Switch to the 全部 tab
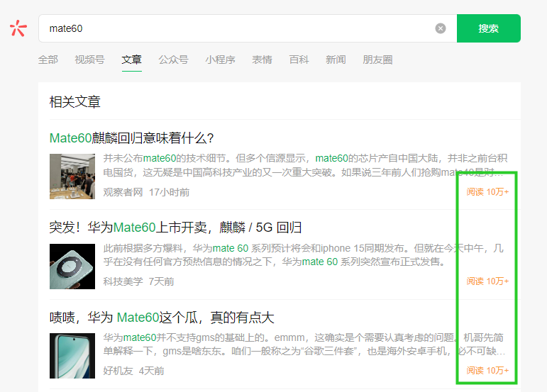547x392 pixels. pyautogui.click(x=48, y=60)
